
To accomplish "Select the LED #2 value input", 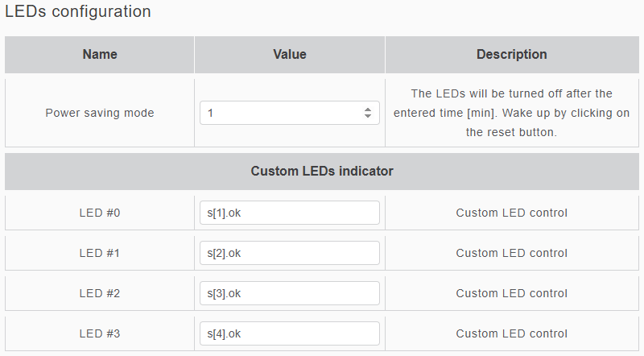I will coord(290,293).
